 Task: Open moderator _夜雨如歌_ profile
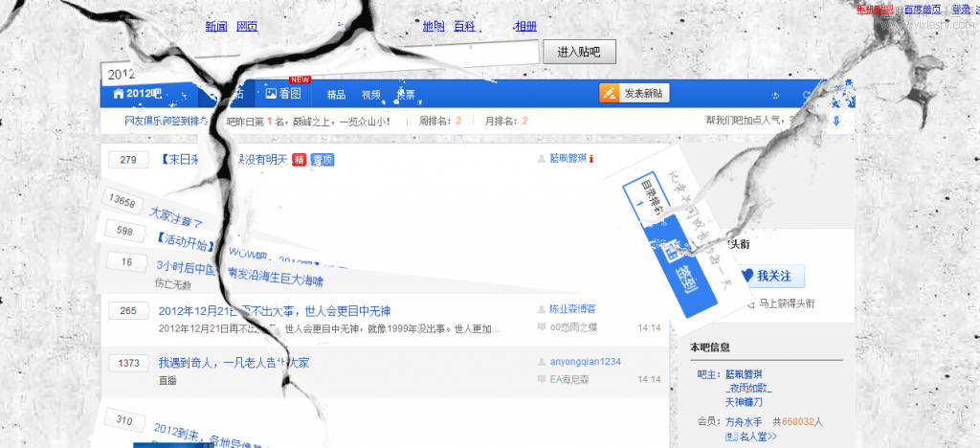(x=748, y=388)
